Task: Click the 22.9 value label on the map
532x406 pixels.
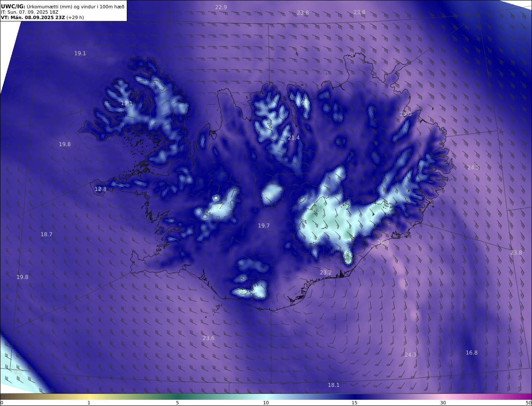Action: [221, 7]
